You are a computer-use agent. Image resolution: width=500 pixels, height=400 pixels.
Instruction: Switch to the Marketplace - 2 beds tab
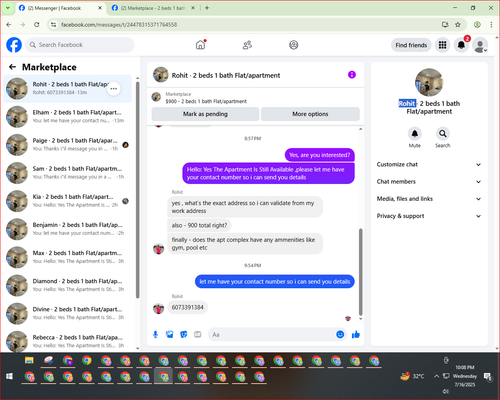coord(153,8)
